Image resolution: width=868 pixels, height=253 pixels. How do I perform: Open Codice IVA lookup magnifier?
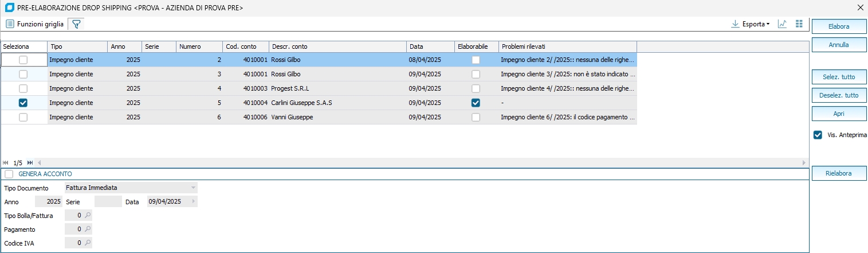tap(88, 243)
